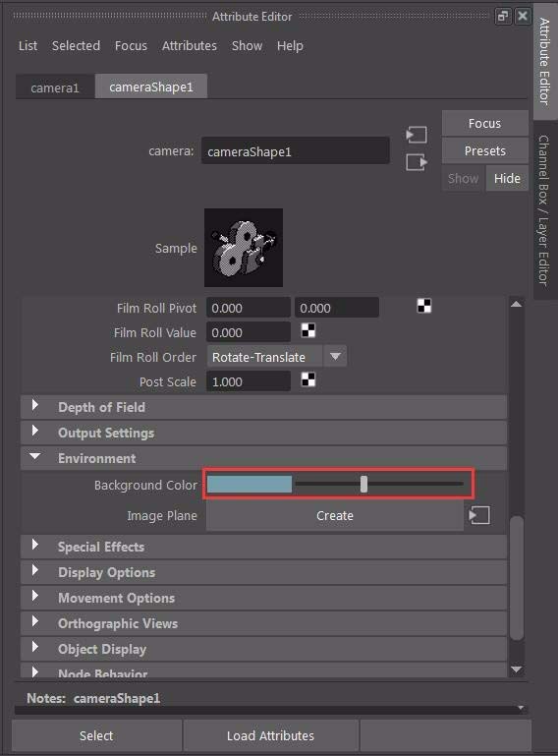Click the camera Sample swatch thumbnail

click(x=244, y=248)
